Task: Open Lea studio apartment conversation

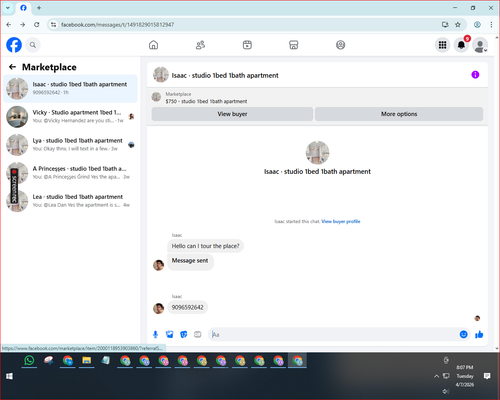Action: (x=70, y=201)
